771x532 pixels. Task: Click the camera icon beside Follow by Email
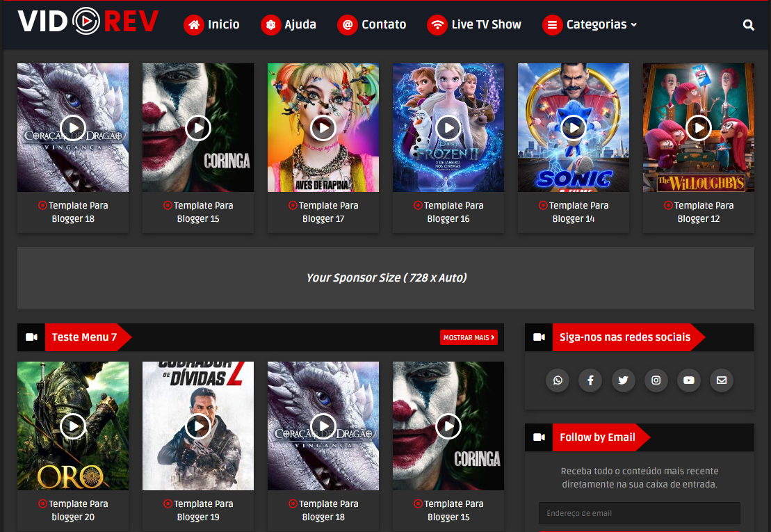click(x=539, y=437)
